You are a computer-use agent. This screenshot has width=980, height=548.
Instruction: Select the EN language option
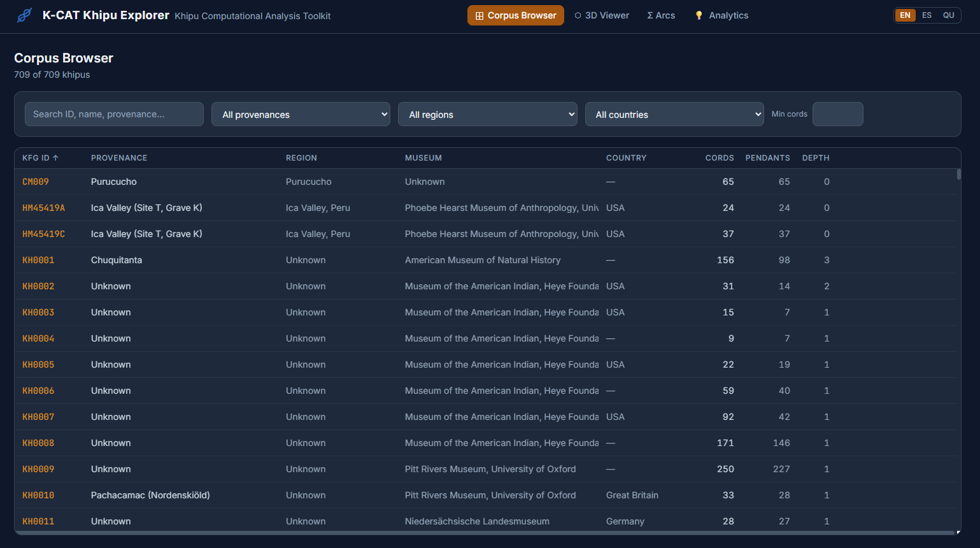(x=905, y=15)
